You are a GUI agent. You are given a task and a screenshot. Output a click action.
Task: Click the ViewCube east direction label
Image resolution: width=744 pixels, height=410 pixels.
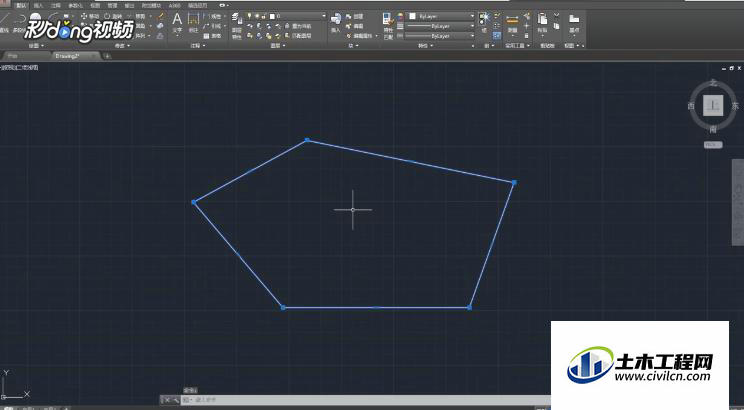735,105
